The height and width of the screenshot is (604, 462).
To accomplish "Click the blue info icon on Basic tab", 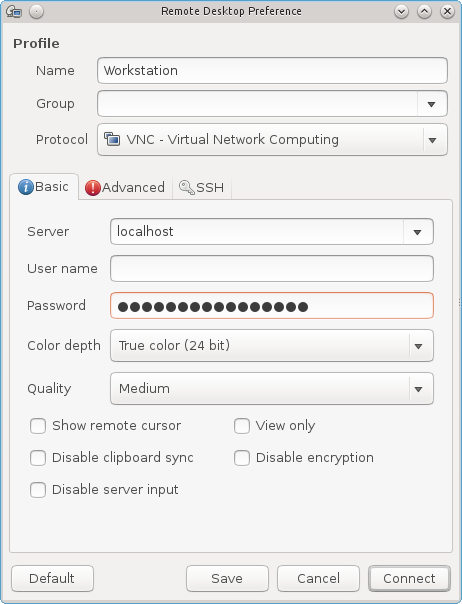I will click(x=26, y=187).
